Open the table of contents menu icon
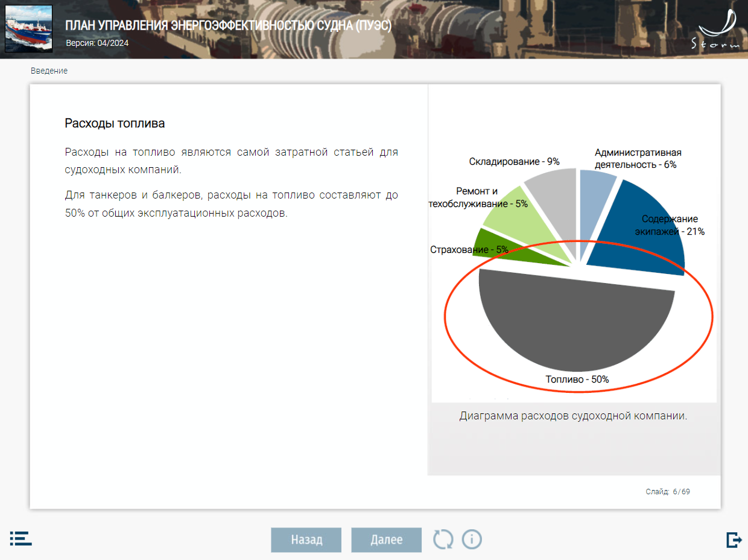This screenshot has width=748, height=560. tap(21, 539)
